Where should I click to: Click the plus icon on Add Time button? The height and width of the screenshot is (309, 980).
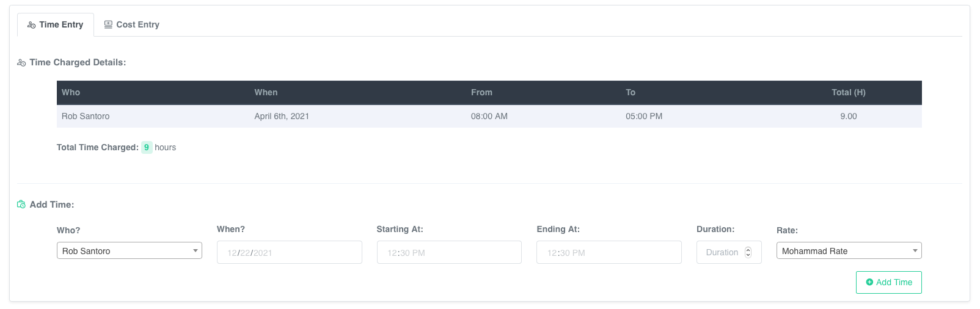click(x=869, y=282)
